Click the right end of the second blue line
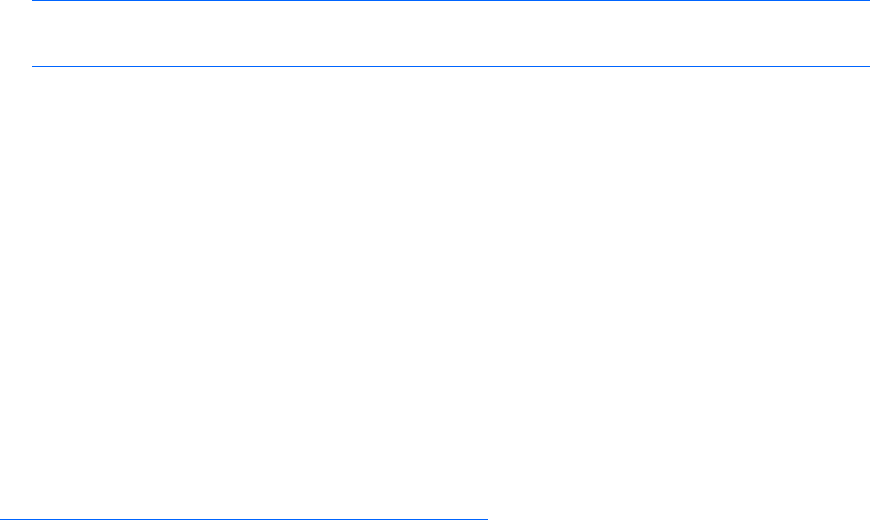Image resolution: width=870 pixels, height=520 pixels. tap(866, 67)
